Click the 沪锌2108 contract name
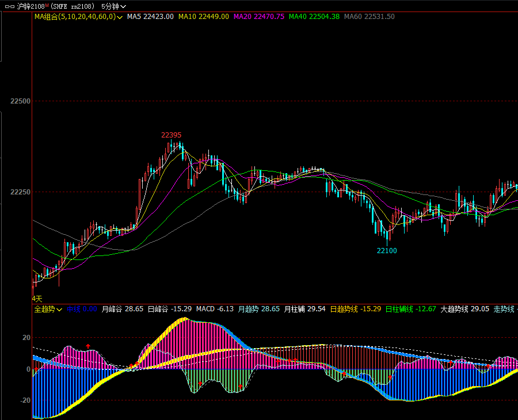 tap(31, 6)
